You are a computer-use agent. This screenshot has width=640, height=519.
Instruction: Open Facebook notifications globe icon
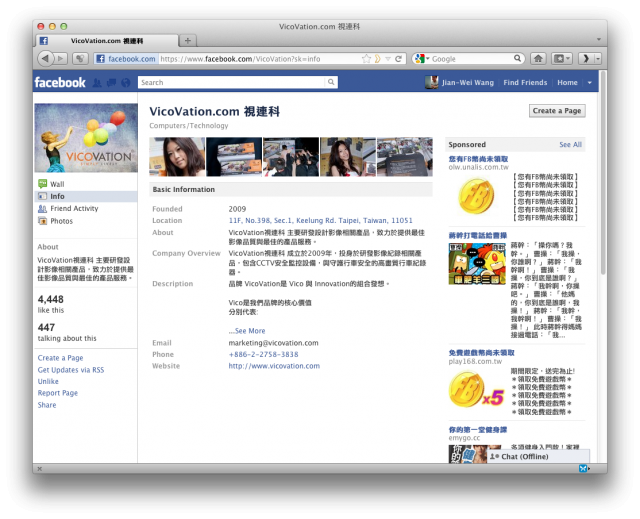tap(125, 82)
